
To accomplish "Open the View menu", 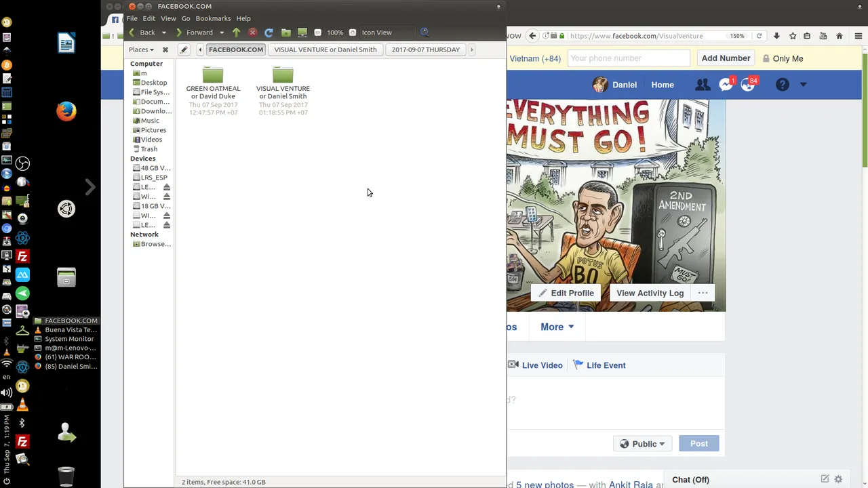I will (168, 18).
